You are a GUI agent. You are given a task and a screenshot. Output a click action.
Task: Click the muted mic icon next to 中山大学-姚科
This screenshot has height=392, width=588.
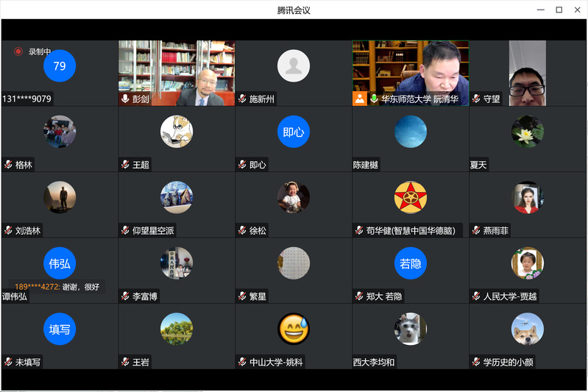(x=242, y=363)
